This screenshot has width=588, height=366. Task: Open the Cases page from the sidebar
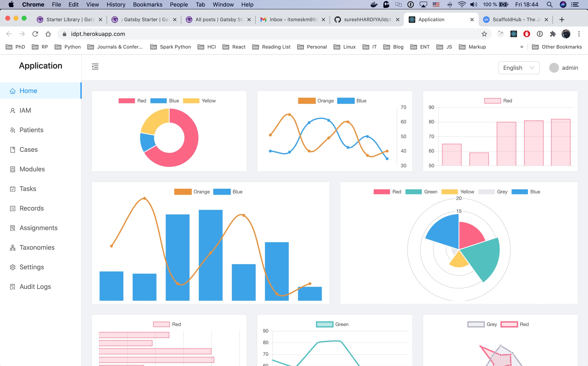(x=29, y=149)
